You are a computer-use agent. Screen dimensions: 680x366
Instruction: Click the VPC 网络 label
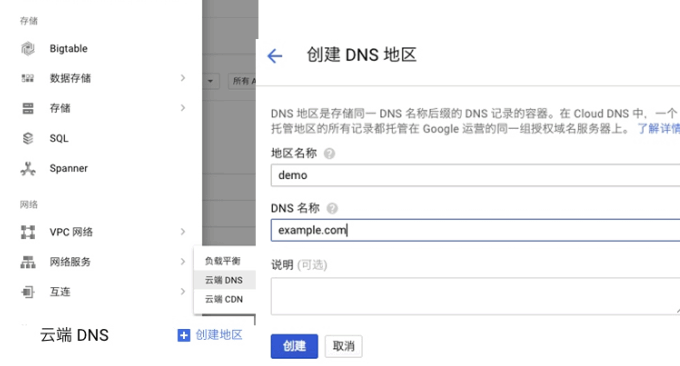tap(71, 232)
